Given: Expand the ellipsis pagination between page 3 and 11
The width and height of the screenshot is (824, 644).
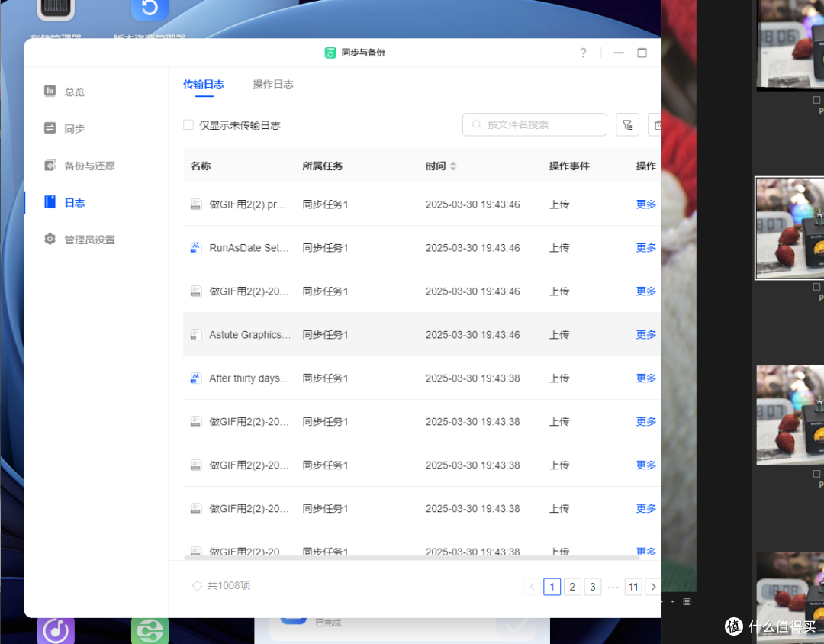Looking at the screenshot, I should click(613, 586).
